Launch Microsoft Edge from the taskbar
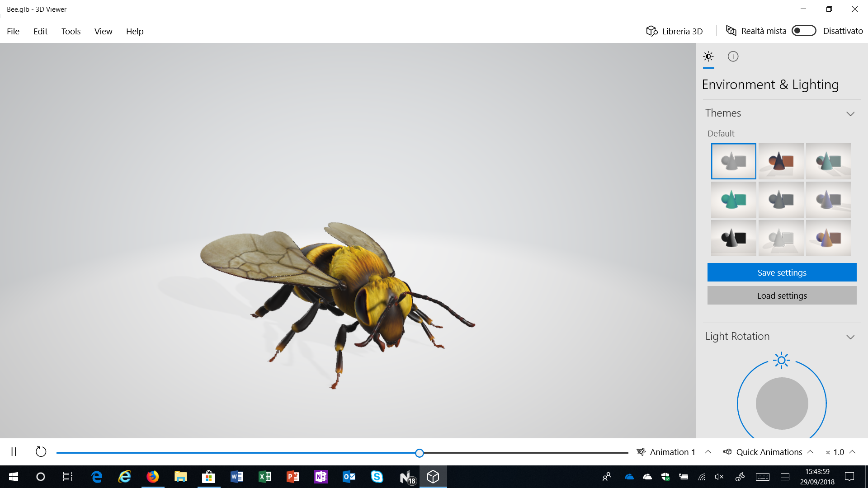 [97, 477]
